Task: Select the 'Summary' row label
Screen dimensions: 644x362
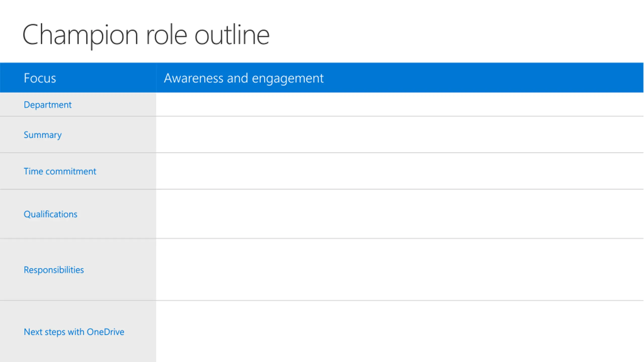Action: tap(43, 135)
